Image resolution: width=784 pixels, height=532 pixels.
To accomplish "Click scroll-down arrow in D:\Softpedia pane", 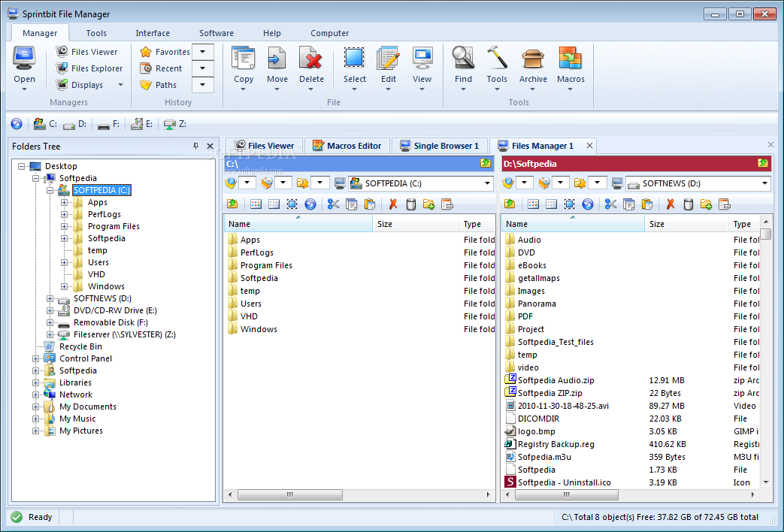I will coord(765,482).
